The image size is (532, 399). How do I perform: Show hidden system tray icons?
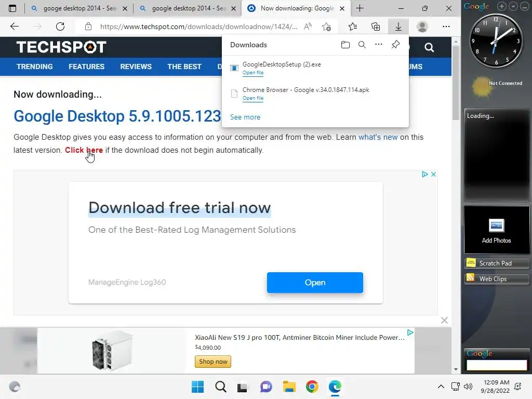click(441, 387)
